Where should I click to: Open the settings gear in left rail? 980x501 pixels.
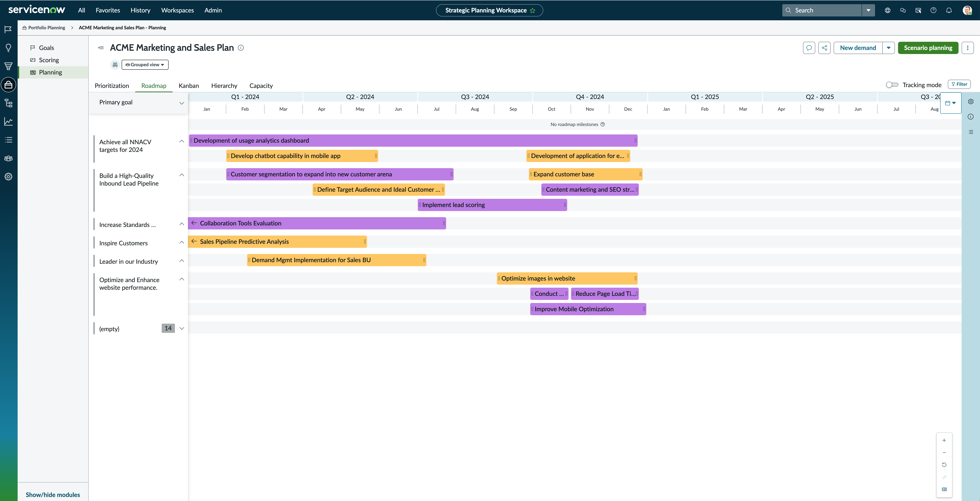pyautogui.click(x=8, y=177)
